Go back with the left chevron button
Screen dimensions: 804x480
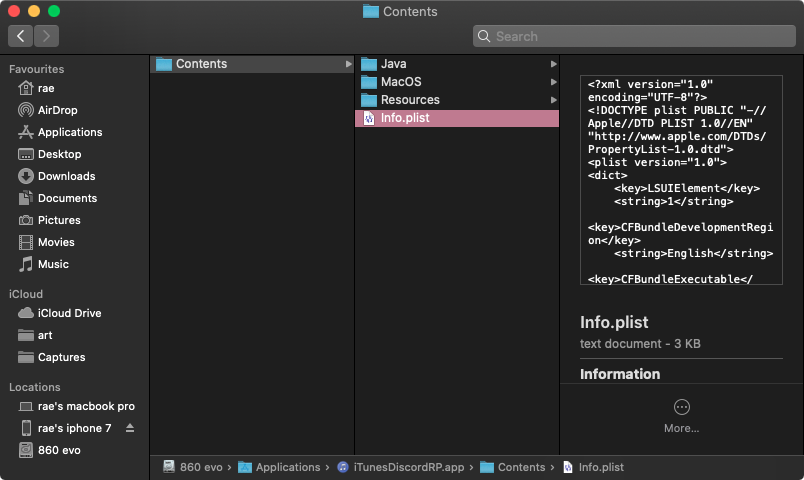21,36
